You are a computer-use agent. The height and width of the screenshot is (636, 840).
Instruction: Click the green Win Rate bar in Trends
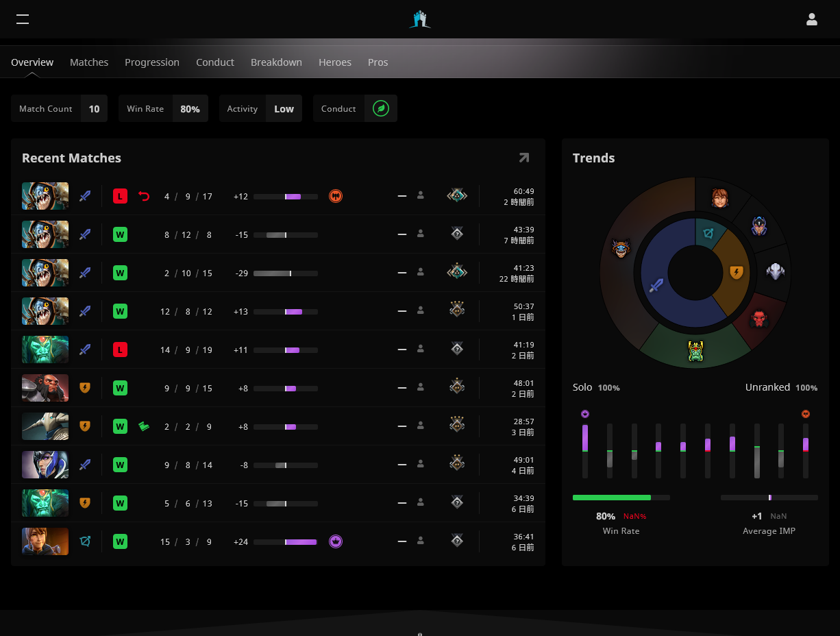click(x=621, y=498)
